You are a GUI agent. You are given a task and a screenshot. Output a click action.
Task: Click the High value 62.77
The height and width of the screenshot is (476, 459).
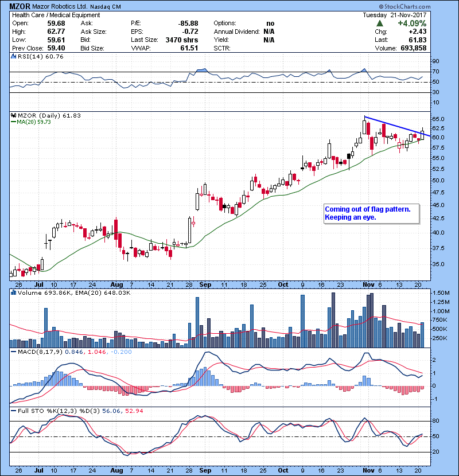(56, 32)
